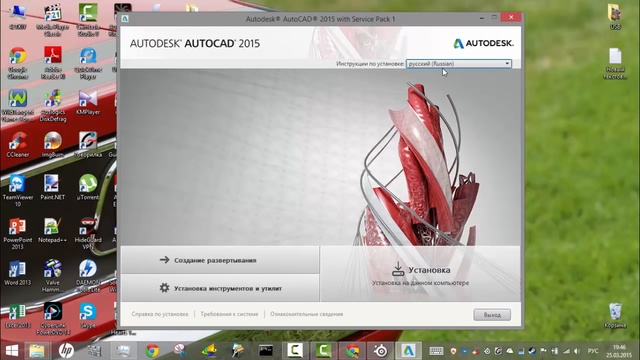Select the Camtasia Studio 8 desktop icon
The height and width of the screenshot is (360, 640).
[x=88, y=19]
